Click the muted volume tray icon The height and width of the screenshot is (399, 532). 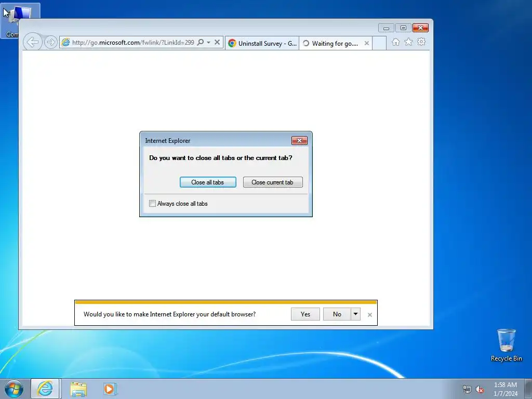[480, 389]
